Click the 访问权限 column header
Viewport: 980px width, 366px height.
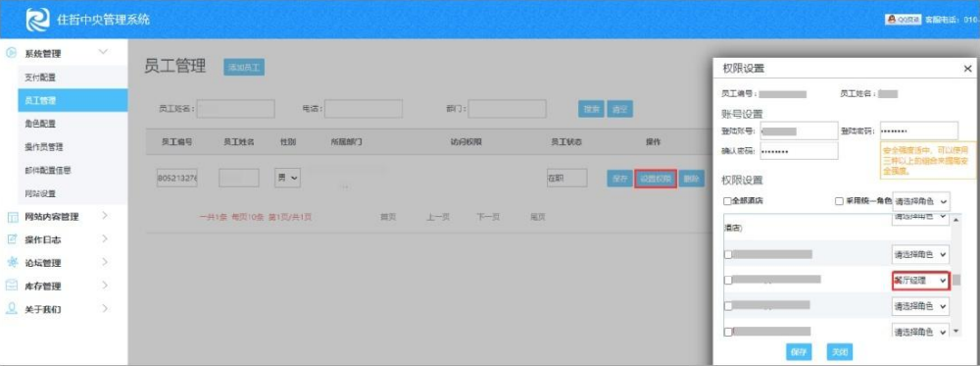pos(466,142)
